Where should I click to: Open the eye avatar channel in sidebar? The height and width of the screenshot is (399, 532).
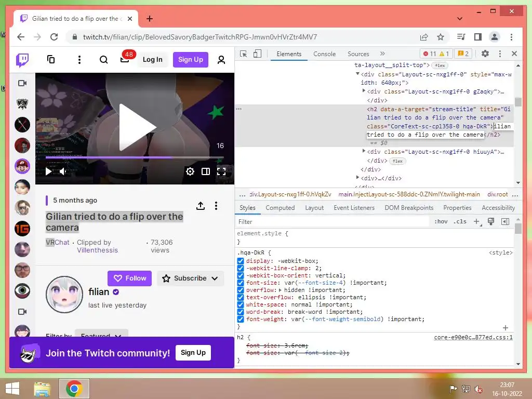point(22,291)
